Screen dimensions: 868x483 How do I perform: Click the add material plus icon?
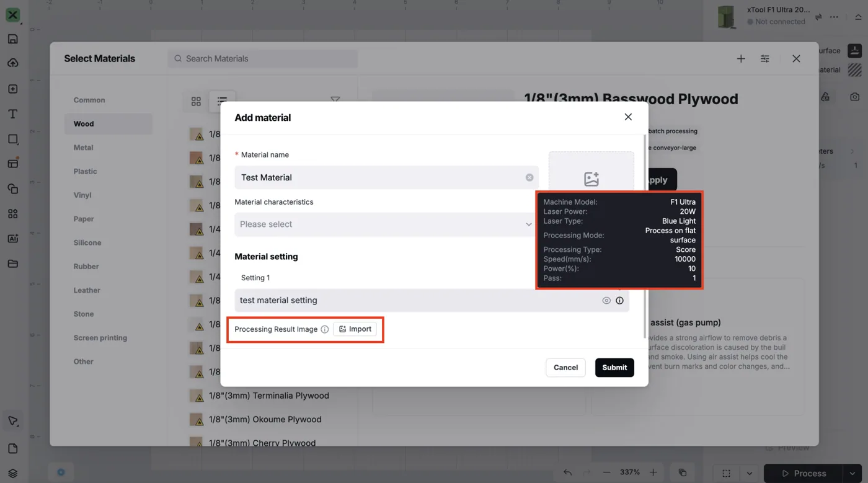point(741,58)
